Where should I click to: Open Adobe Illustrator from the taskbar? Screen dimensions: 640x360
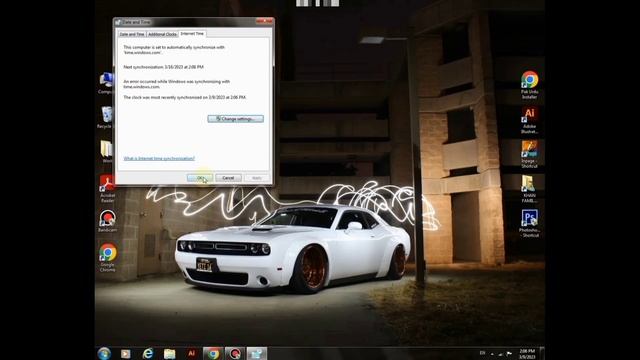pyautogui.click(x=191, y=353)
